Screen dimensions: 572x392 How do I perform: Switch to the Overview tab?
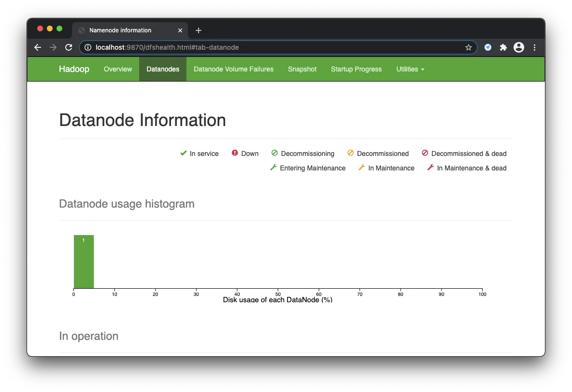[117, 69]
